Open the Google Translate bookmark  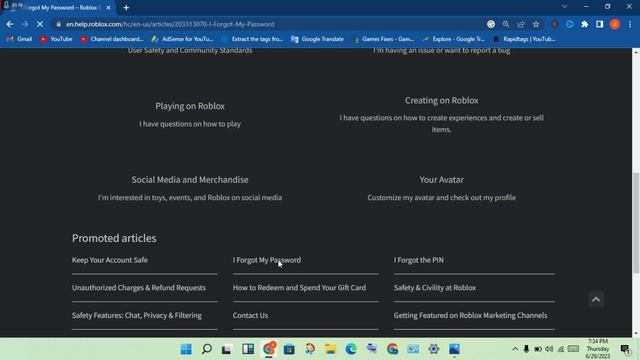click(318, 39)
